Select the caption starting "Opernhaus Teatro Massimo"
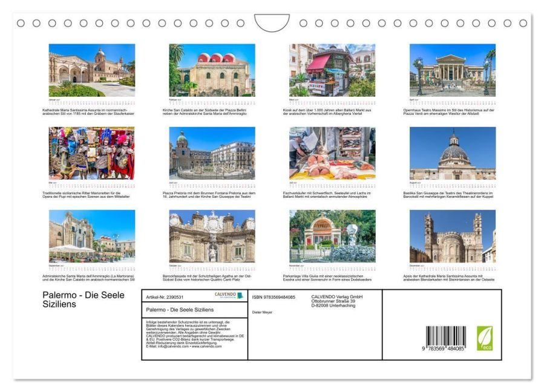 (x=449, y=112)
